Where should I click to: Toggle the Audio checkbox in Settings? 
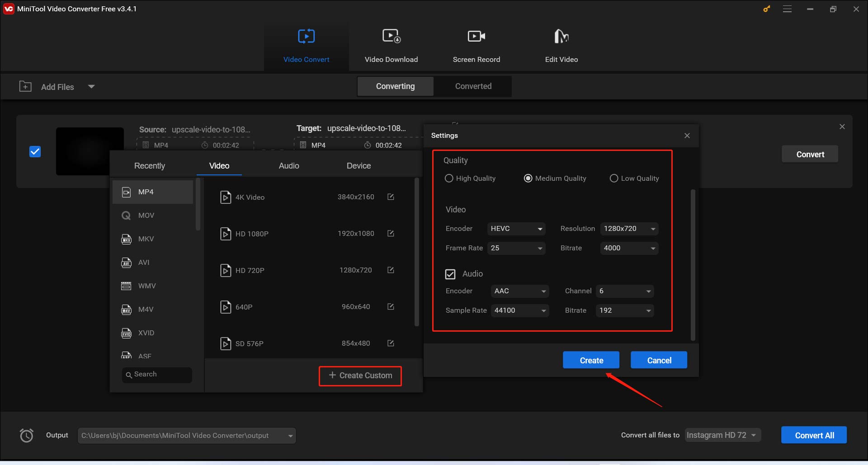point(450,274)
